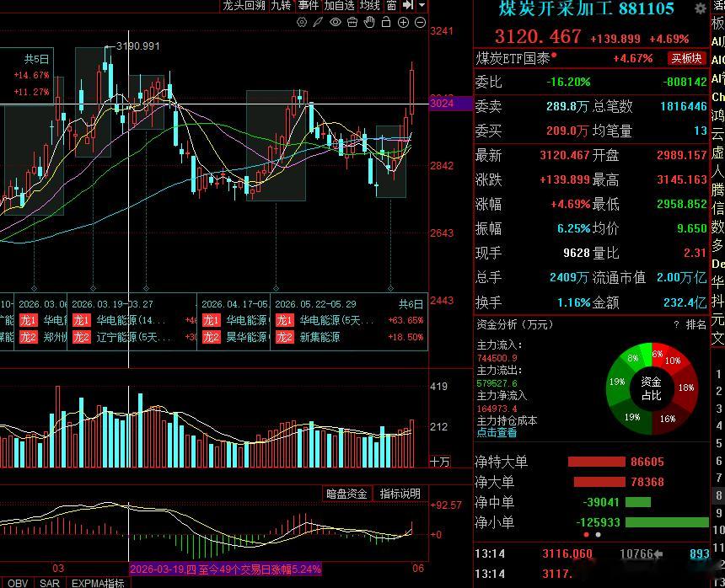Click the 委比 -16.20% value
Image resolution: width=725 pixels, height=588 pixels.
pyautogui.click(x=568, y=82)
